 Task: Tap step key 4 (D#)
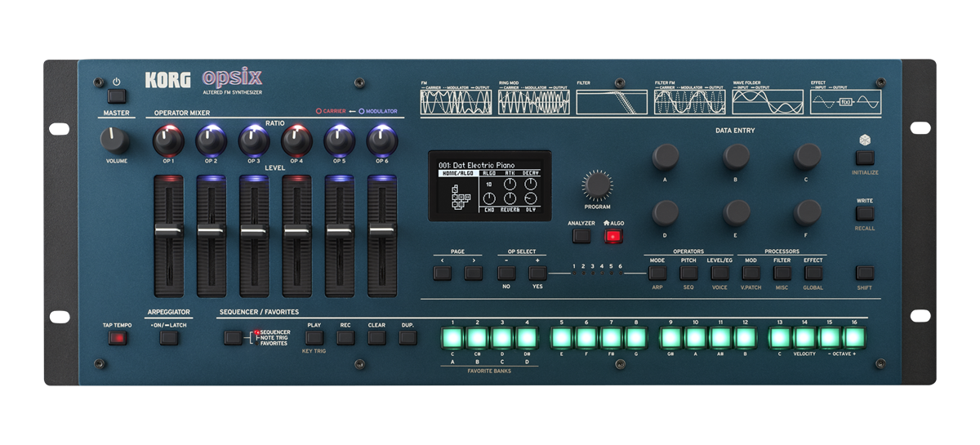(x=528, y=337)
